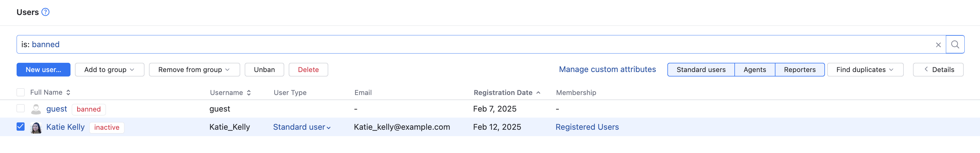Screen dimensions: 980x153
Task: Switch to the Reporters tab
Action: click(x=799, y=70)
